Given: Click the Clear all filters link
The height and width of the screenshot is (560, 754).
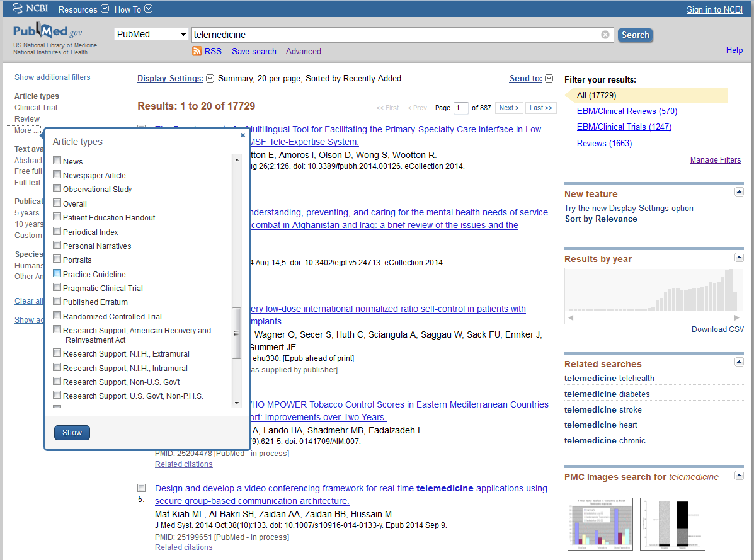Looking at the screenshot, I should click(29, 301).
